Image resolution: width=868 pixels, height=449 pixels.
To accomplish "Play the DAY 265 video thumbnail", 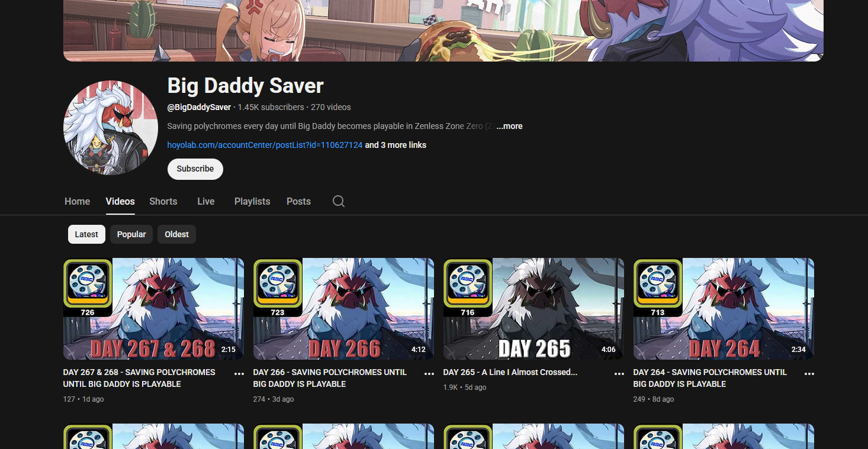I will tap(533, 309).
